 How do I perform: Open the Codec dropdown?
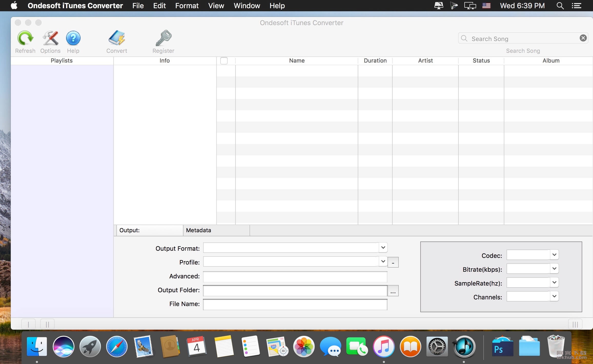coord(554,255)
